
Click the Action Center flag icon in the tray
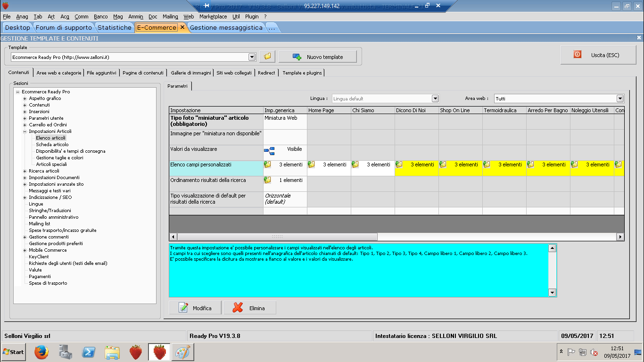click(x=571, y=352)
